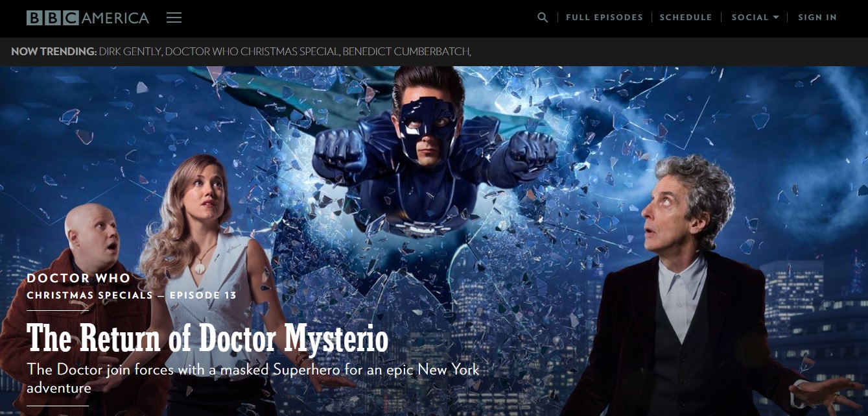868x416 pixels.
Task: Click the Sign In link
Action: [817, 18]
